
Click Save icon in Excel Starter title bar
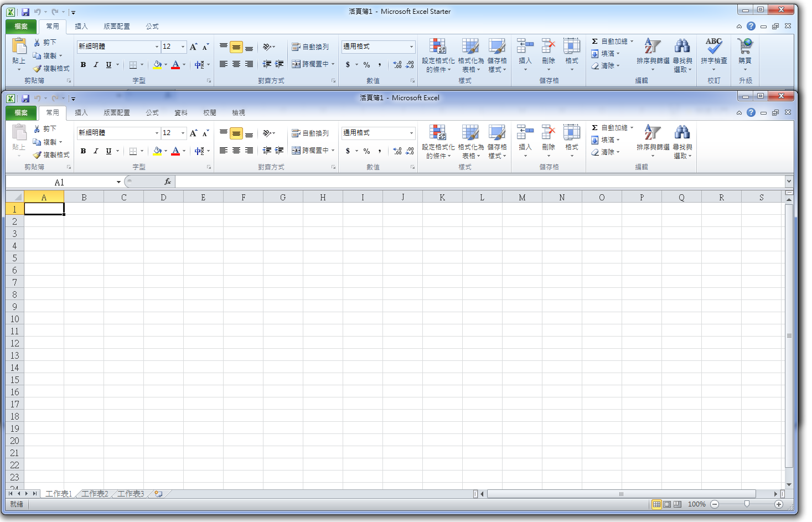25,12
